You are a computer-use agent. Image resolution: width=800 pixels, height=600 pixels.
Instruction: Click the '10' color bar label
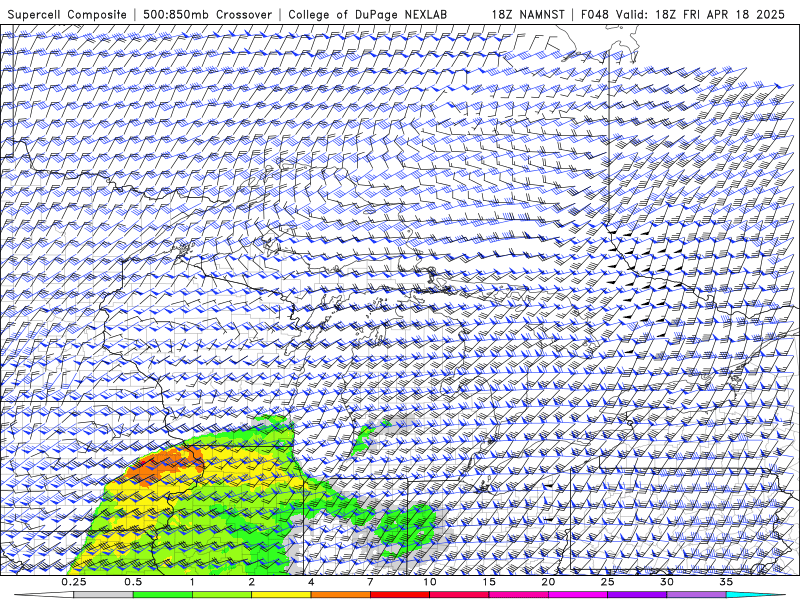430,582
